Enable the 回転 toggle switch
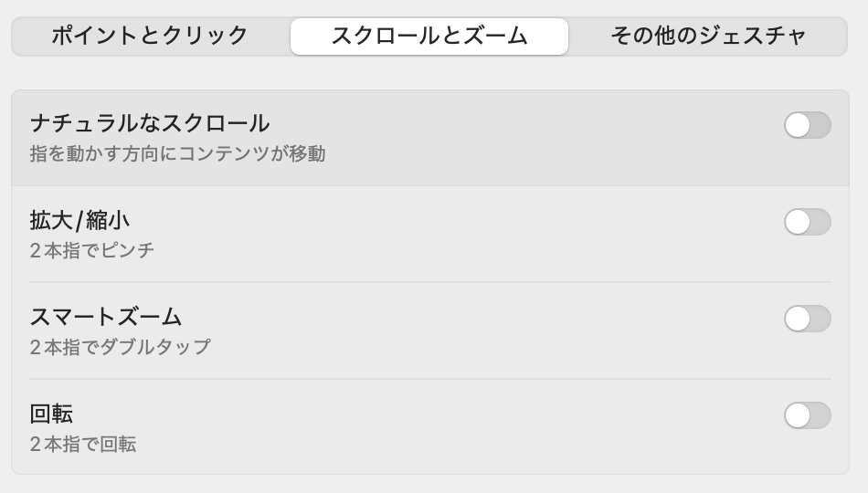This screenshot has width=868, height=493. [x=807, y=415]
